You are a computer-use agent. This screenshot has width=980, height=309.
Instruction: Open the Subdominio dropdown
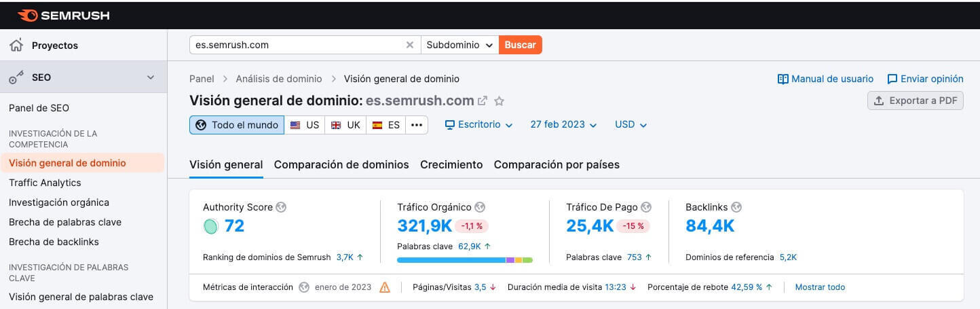click(x=459, y=45)
